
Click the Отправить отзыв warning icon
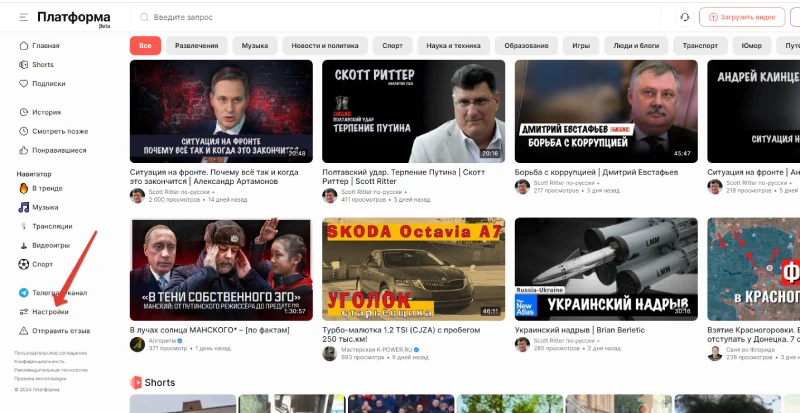click(23, 331)
